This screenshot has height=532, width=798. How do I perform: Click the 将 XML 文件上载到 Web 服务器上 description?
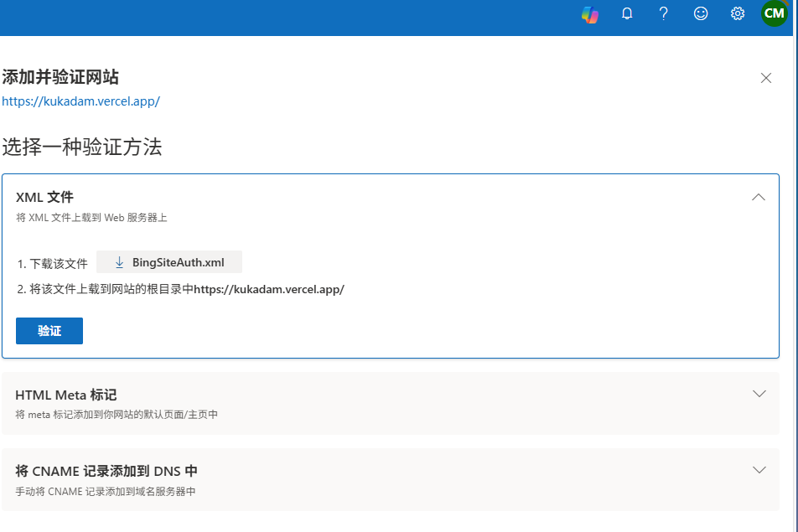(x=91, y=218)
